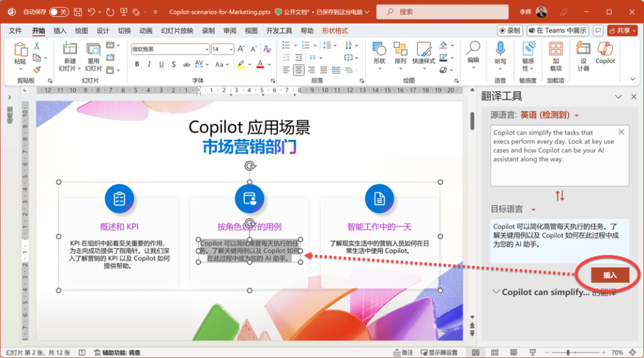Switch to the 审阅 Review tab
Viewport: 644px width, 358px height.
coord(230,31)
